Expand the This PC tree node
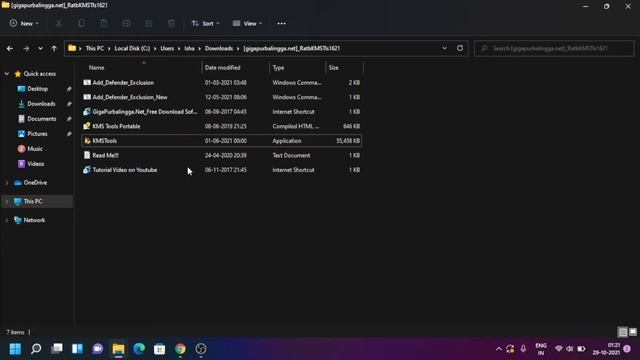Image resolution: width=640 pixels, height=360 pixels. [7, 202]
